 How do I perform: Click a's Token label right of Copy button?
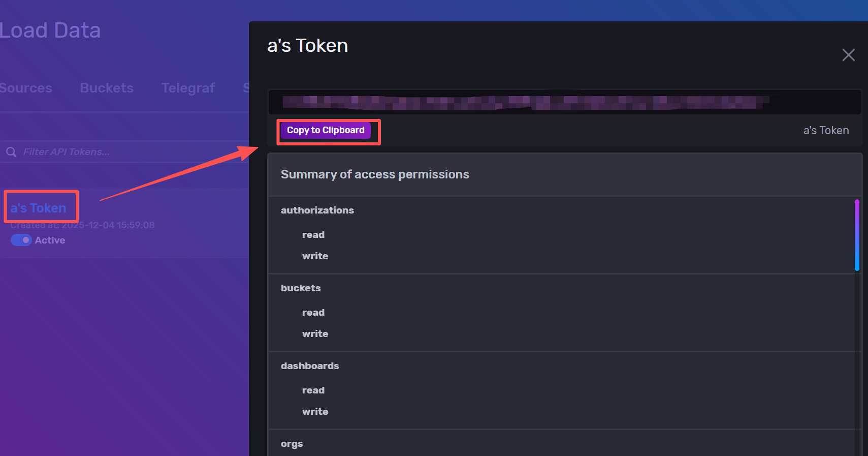coord(826,131)
